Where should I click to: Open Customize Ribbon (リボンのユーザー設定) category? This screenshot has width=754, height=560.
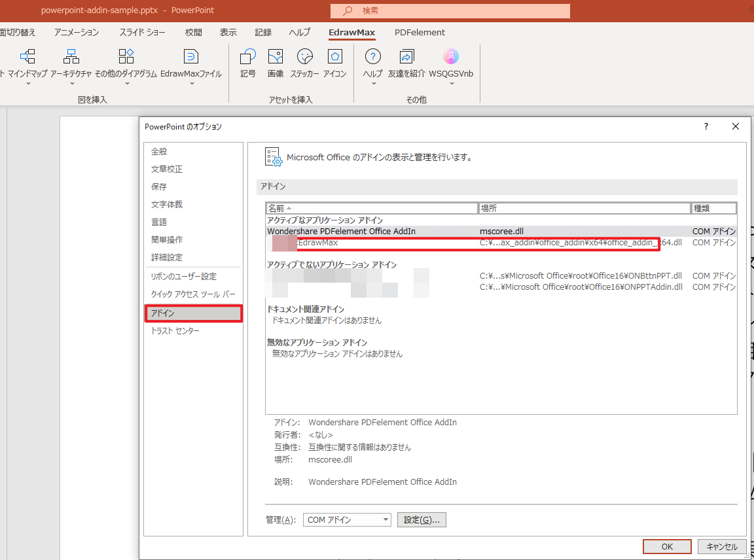(x=193, y=276)
